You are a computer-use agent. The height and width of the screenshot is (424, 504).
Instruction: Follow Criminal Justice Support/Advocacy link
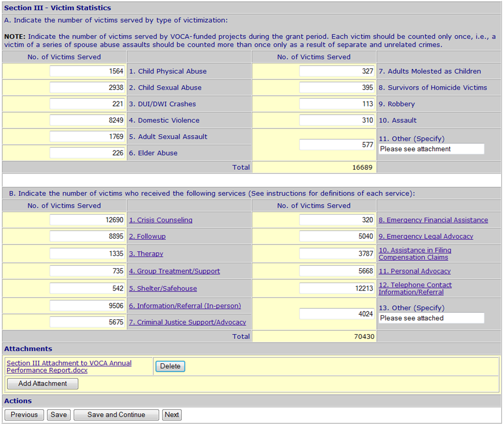(x=187, y=322)
